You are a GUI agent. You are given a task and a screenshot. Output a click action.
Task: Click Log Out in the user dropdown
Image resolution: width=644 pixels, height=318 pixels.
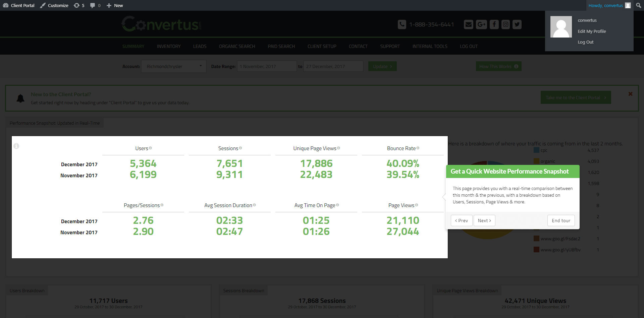coord(585,42)
